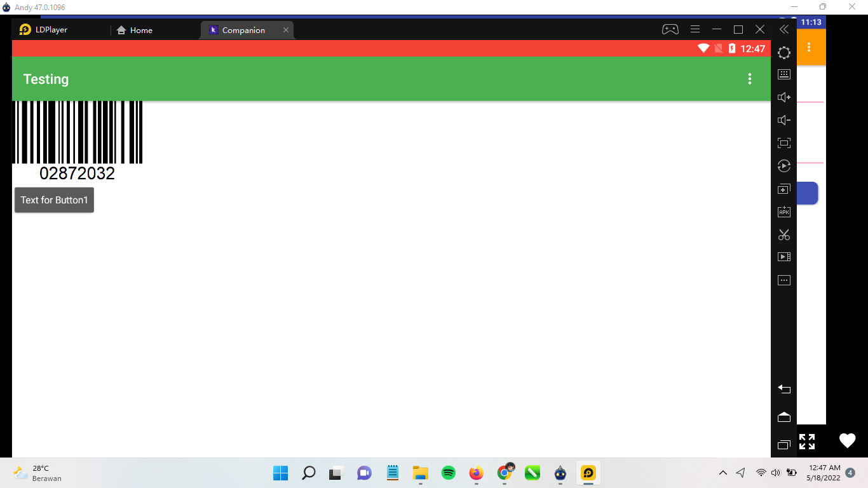Open the notification center badge
The width and height of the screenshot is (868, 488).
[850, 473]
